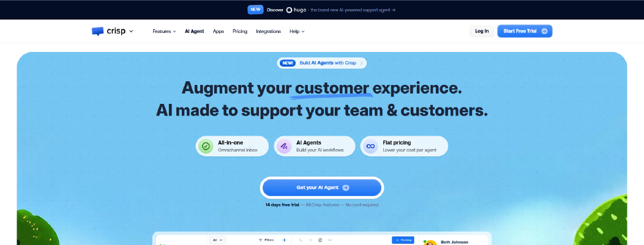
Task: Click the Beth Johnson contact name
Action: (454, 242)
